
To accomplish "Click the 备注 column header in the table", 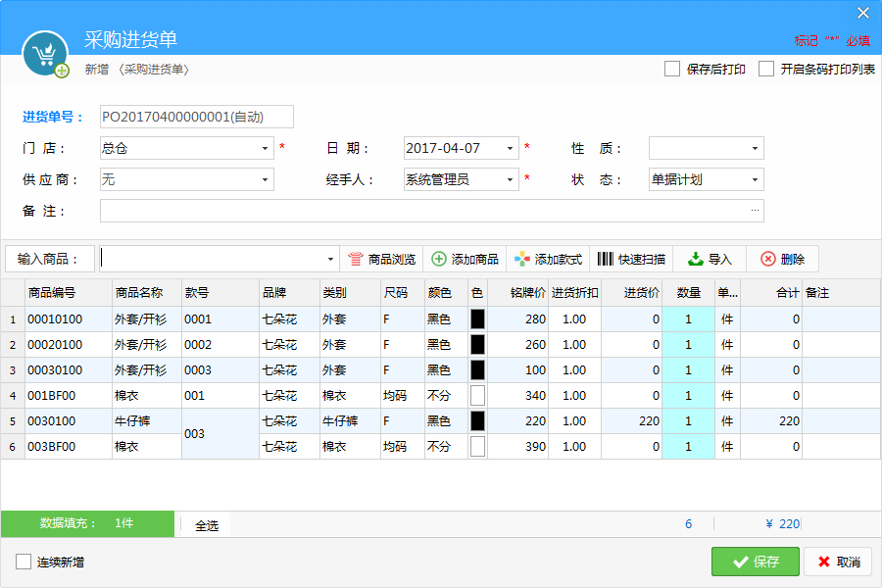I will coord(842,293).
